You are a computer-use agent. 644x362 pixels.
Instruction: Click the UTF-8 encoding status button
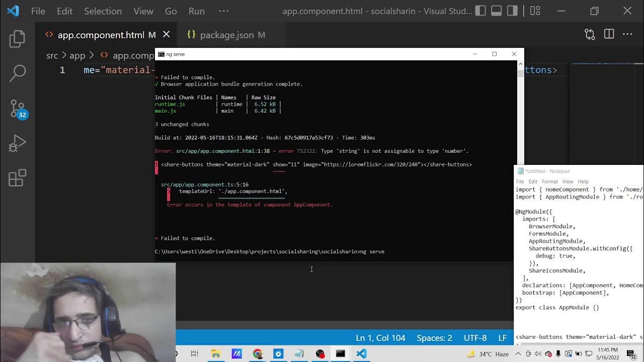coord(475,338)
